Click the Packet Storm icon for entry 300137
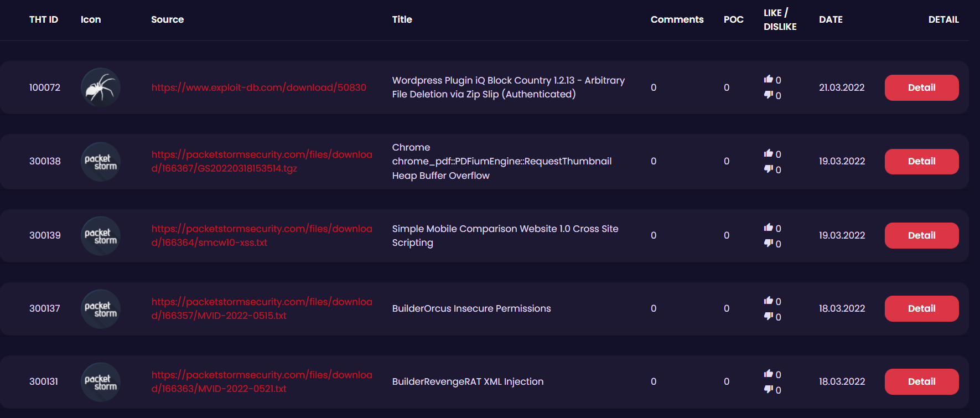Screen dimensions: 980x418 [x=101, y=309]
